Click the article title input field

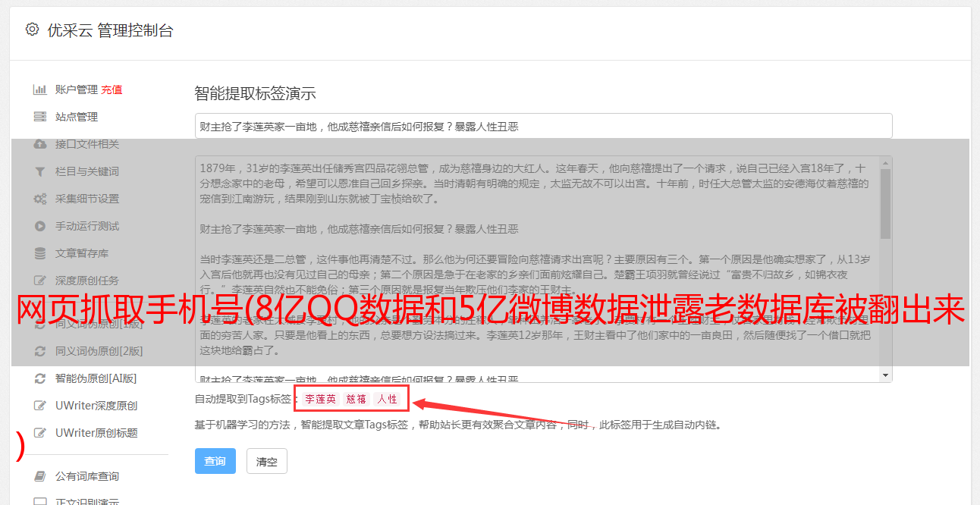point(543,126)
